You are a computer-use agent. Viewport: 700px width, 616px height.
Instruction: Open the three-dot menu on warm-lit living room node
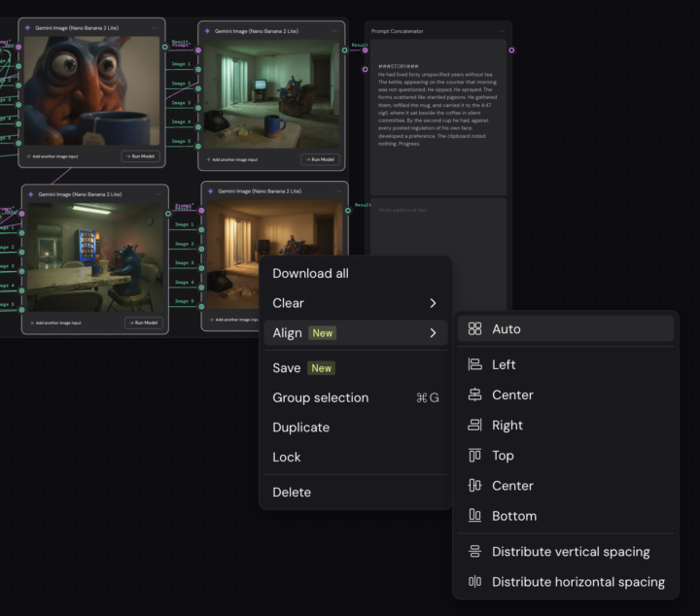[x=338, y=190]
